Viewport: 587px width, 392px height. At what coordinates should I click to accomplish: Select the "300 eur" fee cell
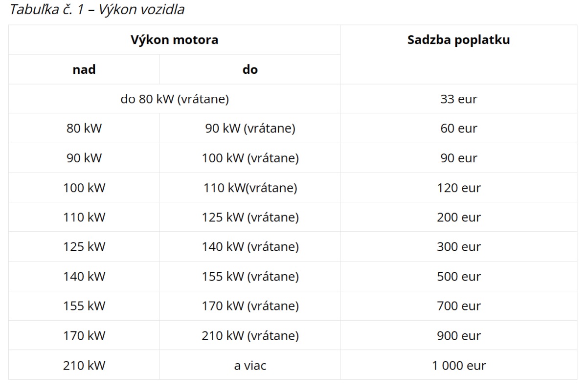tap(458, 247)
